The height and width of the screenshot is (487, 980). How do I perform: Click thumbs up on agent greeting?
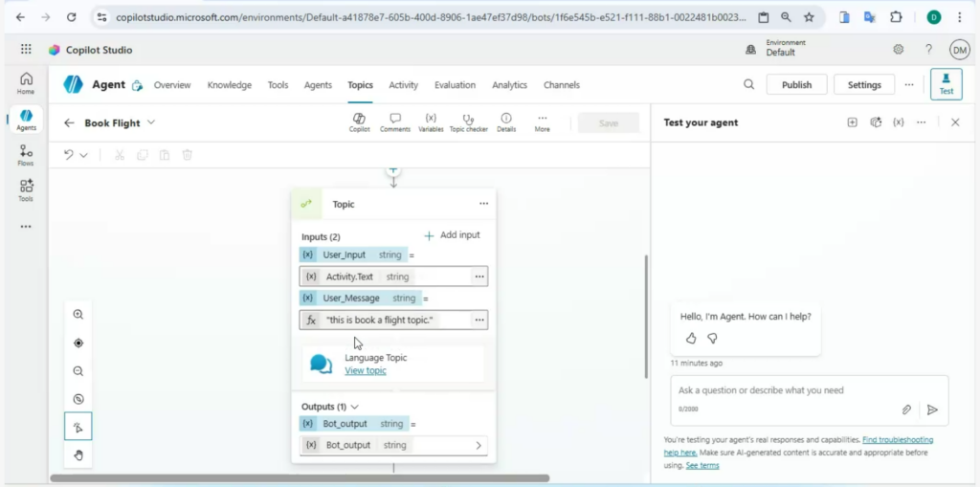point(691,338)
